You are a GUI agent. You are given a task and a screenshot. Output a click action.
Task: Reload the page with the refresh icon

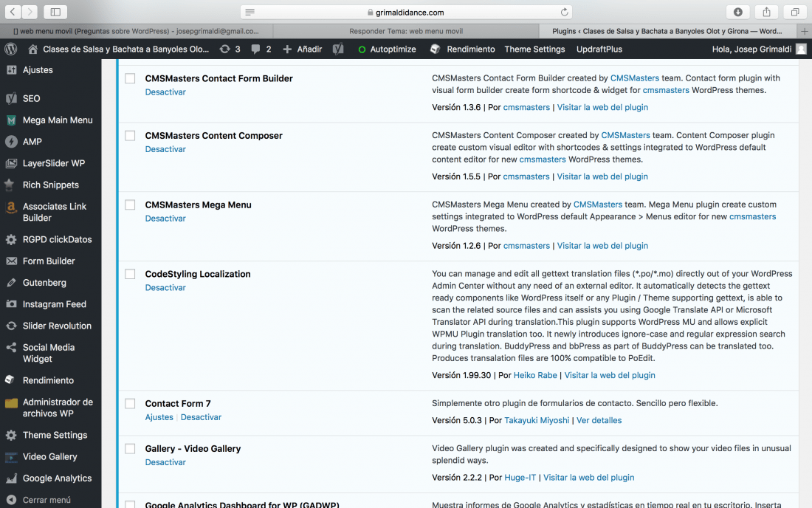coord(564,12)
